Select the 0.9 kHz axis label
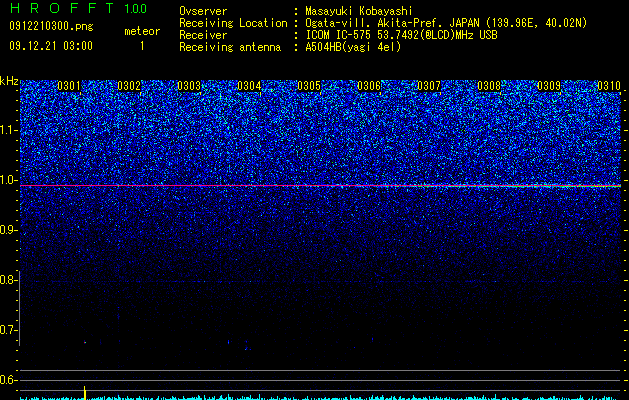629x400 pixels. pos(9,230)
